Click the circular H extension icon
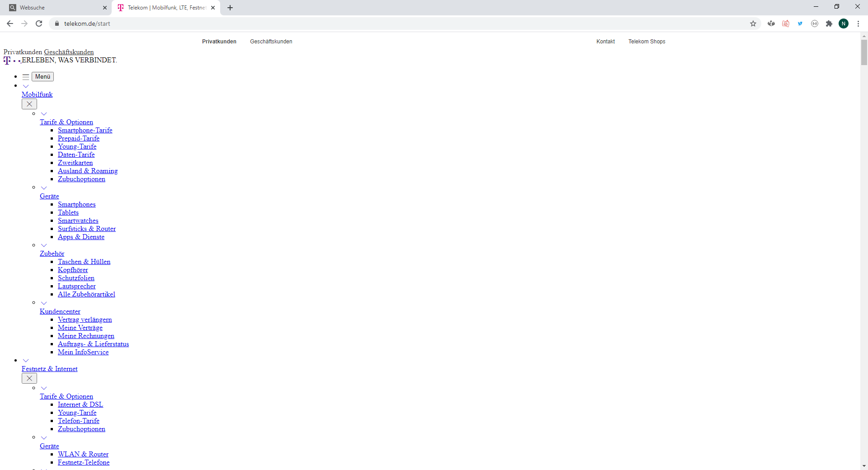The height and width of the screenshot is (470, 868). 815,23
